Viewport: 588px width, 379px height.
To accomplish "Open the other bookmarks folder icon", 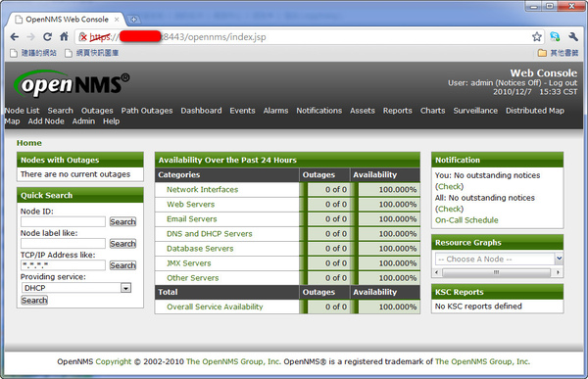I will [542, 53].
